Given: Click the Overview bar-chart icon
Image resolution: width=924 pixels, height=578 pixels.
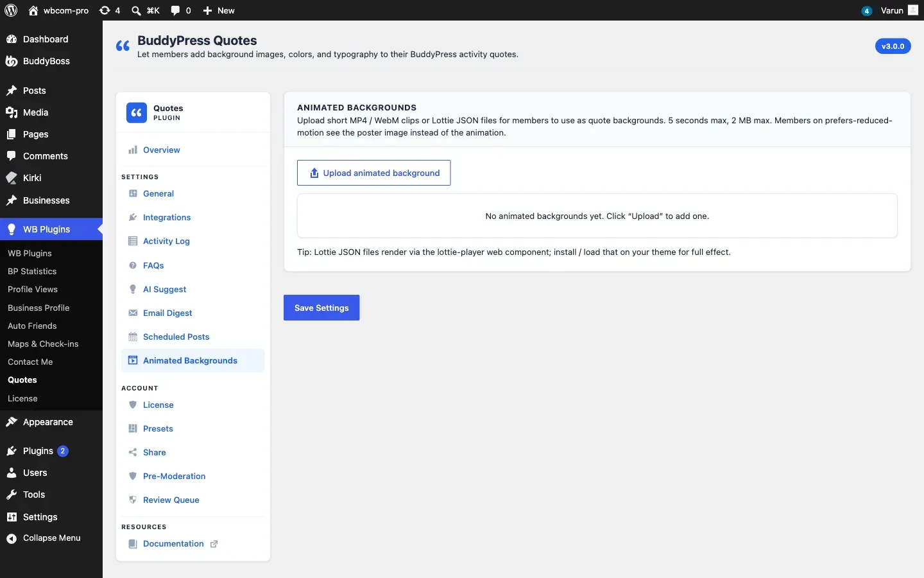Looking at the screenshot, I should (133, 150).
